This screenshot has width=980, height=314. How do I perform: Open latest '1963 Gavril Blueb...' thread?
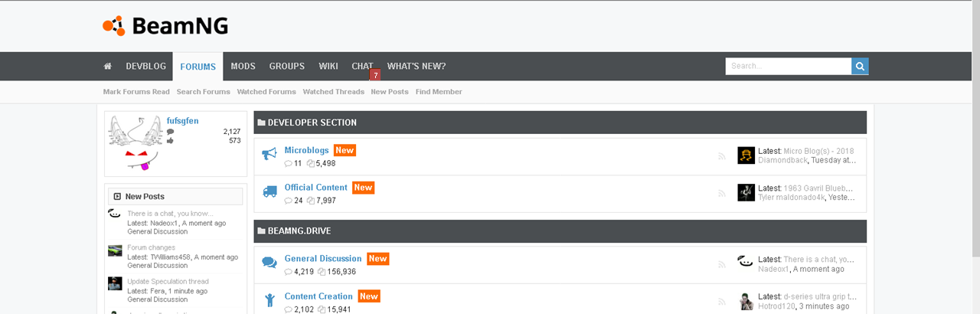[x=819, y=188]
